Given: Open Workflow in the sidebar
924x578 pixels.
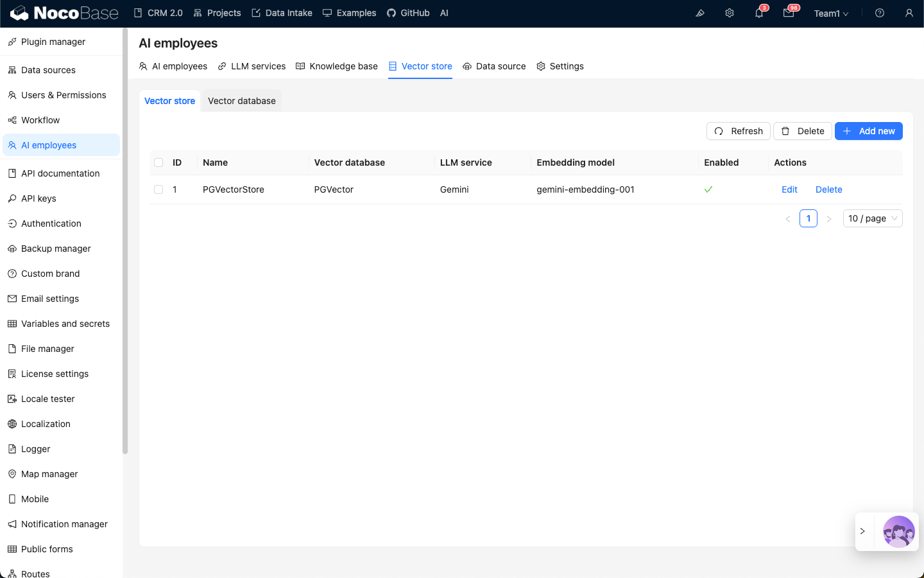Looking at the screenshot, I should click(40, 120).
